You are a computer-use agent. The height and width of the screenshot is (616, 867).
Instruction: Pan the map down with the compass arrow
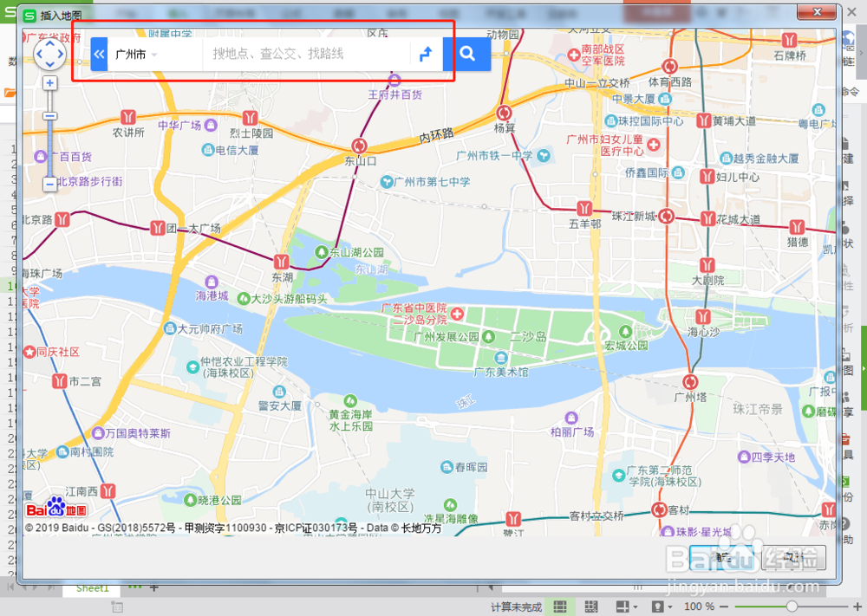coord(49,65)
